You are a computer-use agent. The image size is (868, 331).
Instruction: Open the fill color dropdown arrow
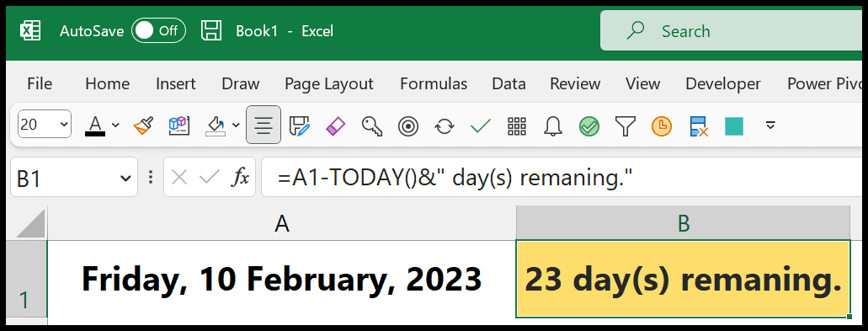(236, 125)
